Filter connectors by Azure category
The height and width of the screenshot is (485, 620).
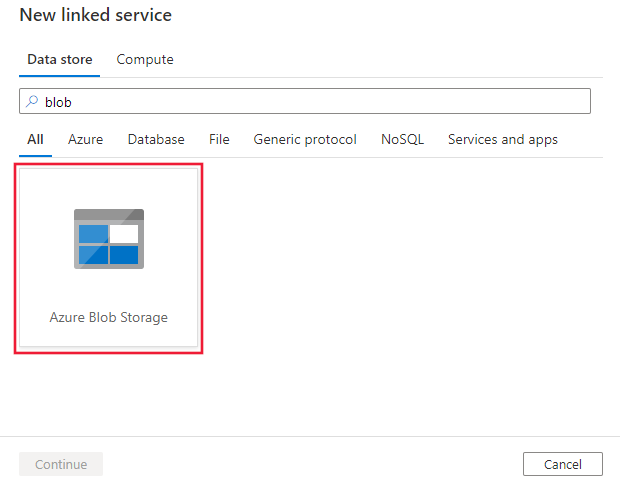[85, 140]
